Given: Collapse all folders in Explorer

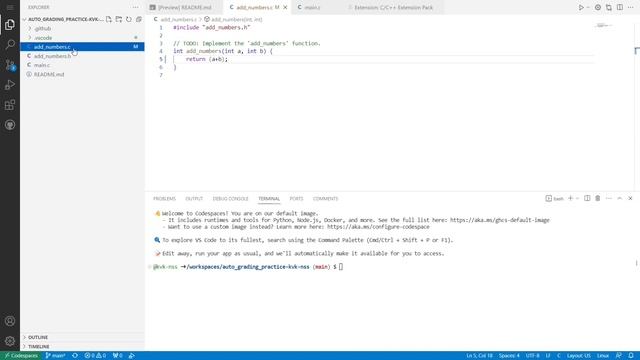Looking at the screenshot, I should click(139, 19).
